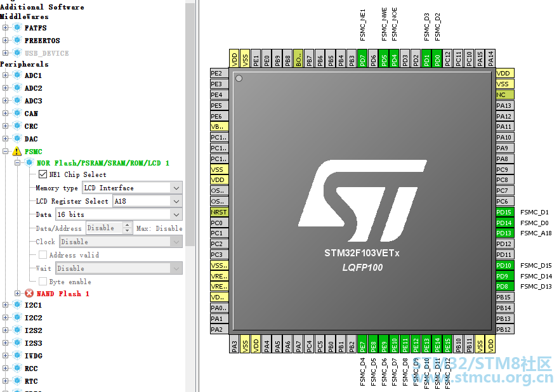559x392 pixels.
Task: Toggle the Byte enable checkbox
Action: click(x=43, y=282)
